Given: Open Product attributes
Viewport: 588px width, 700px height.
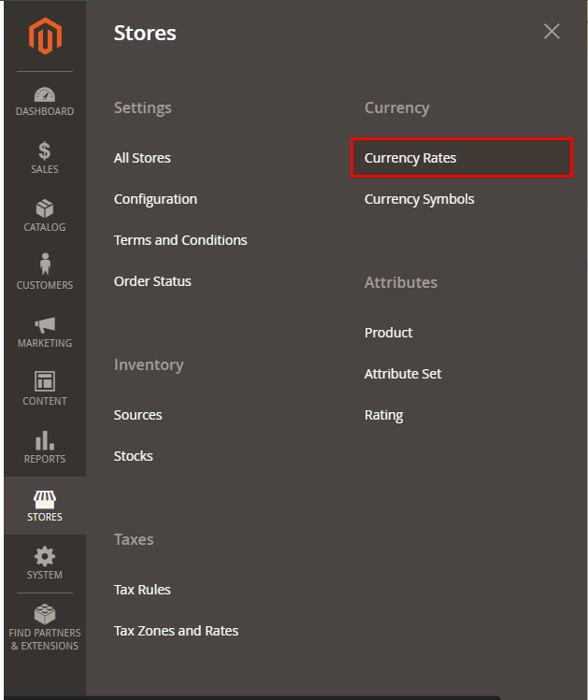Looking at the screenshot, I should click(389, 333).
